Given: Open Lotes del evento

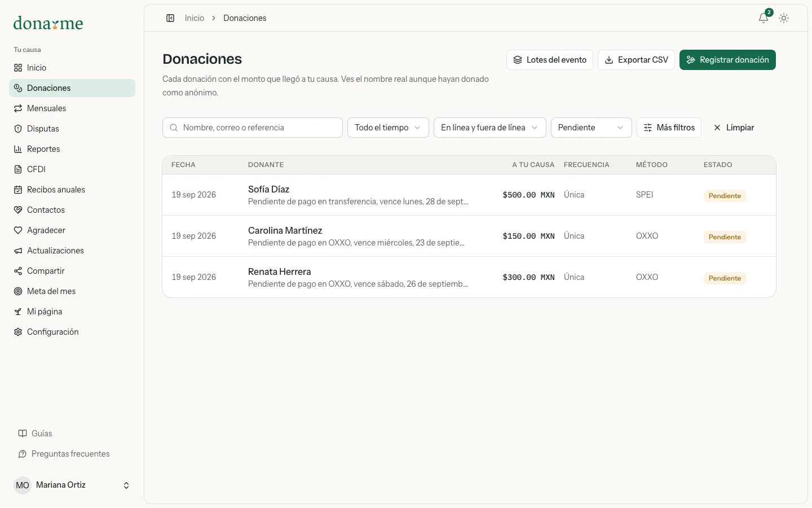Looking at the screenshot, I should coord(550,60).
